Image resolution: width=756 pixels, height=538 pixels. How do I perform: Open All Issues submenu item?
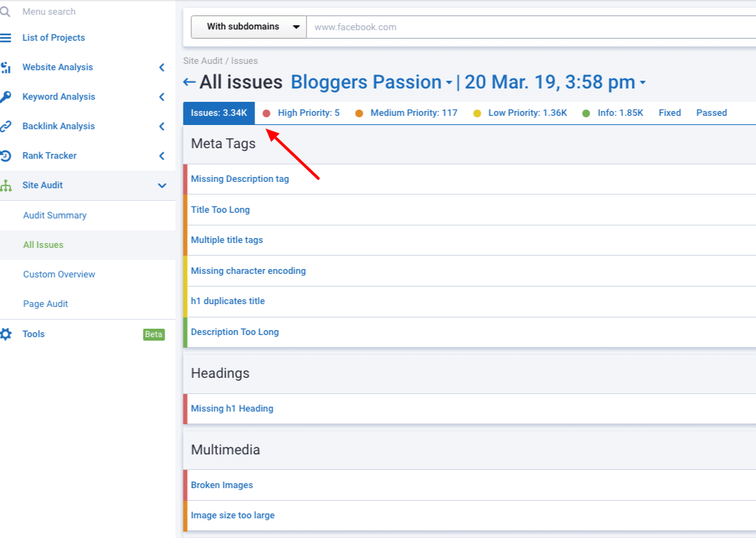[44, 245]
